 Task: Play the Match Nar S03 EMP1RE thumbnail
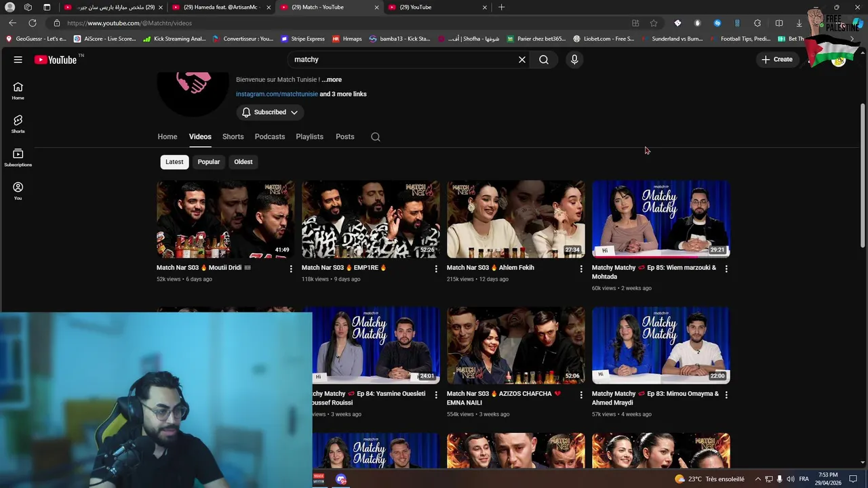(370, 219)
